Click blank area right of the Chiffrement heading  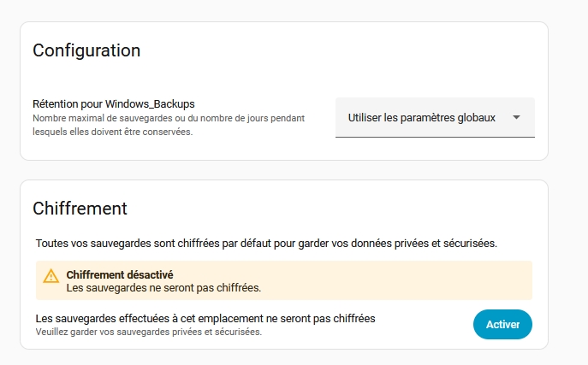[342, 209]
